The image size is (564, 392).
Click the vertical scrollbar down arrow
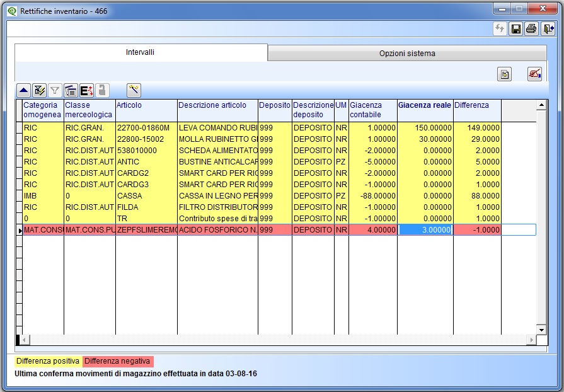coord(541,330)
